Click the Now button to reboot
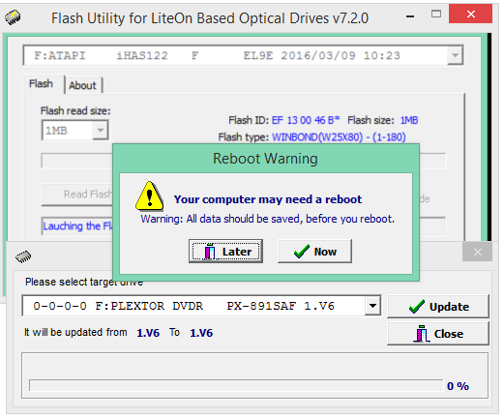The width and height of the screenshot is (504, 420). 314,251
